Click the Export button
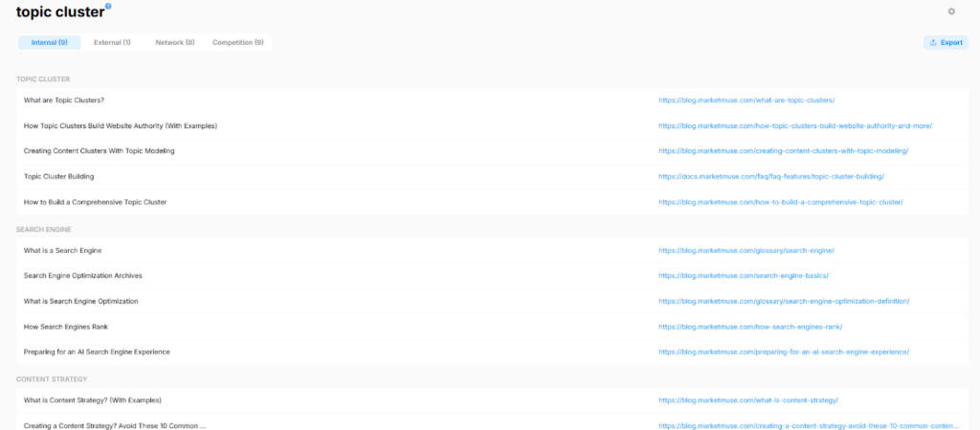Screen dimensions: 980x430 [x=946, y=42]
